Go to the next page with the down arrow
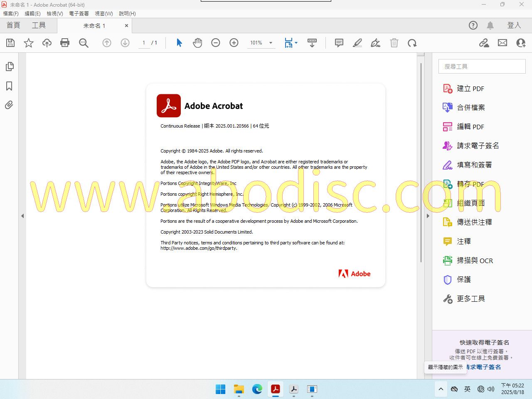Screen dimensions: 532x399 (125, 43)
